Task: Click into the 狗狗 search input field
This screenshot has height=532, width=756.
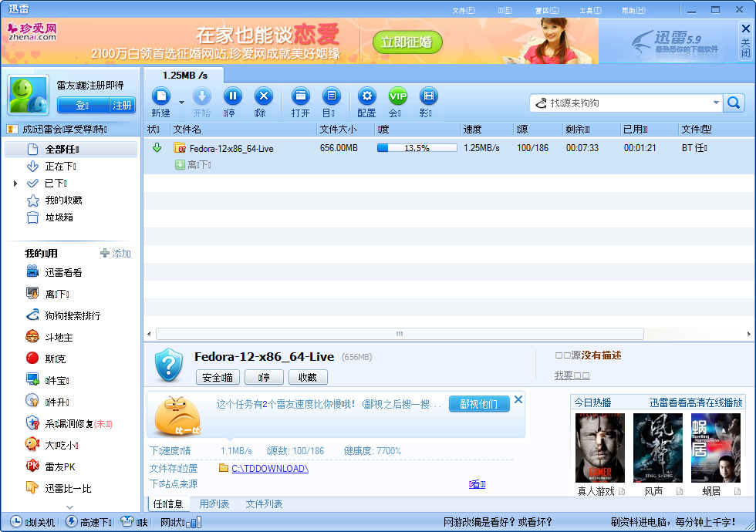Action: click(x=626, y=103)
